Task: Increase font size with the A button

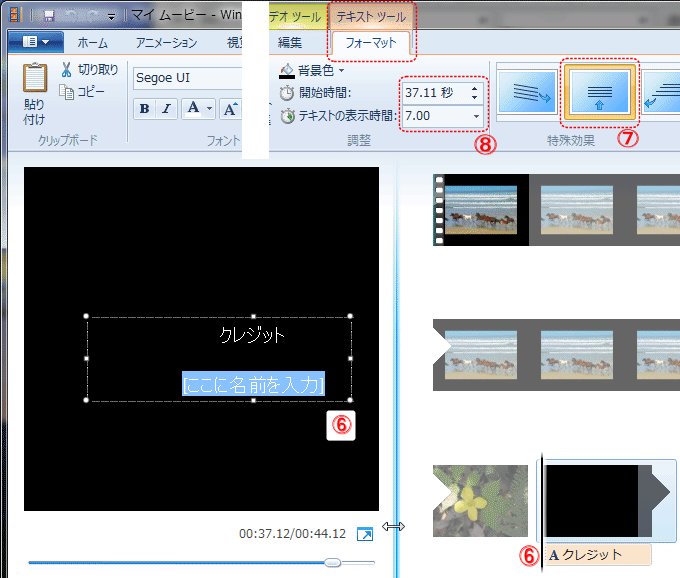Action: (x=230, y=109)
